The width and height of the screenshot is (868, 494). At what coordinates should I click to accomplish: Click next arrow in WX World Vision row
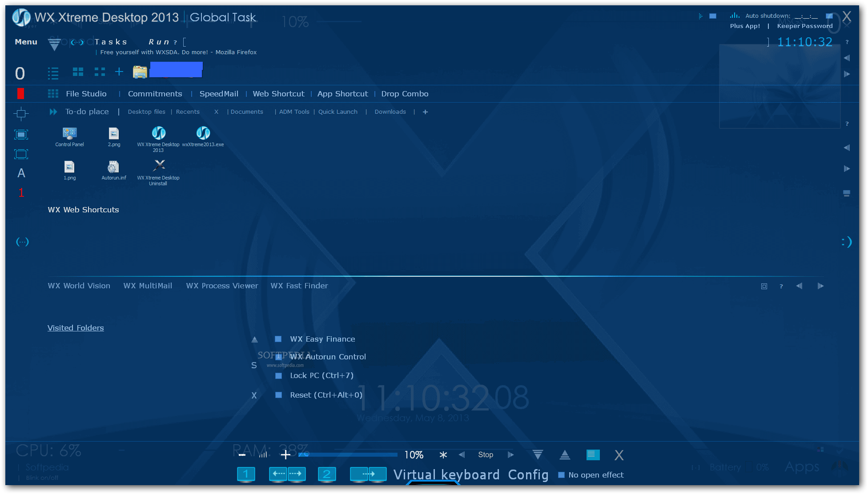click(x=820, y=286)
